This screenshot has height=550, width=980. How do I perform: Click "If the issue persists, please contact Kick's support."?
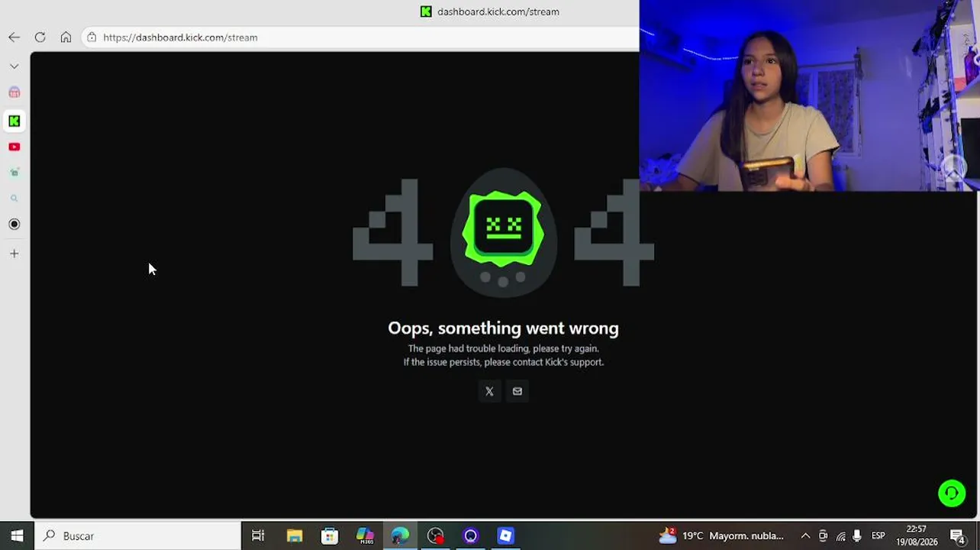503,362
